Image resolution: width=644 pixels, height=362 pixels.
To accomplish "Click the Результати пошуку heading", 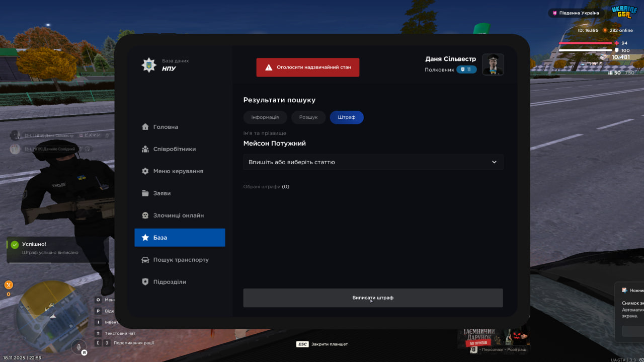I will point(279,100).
